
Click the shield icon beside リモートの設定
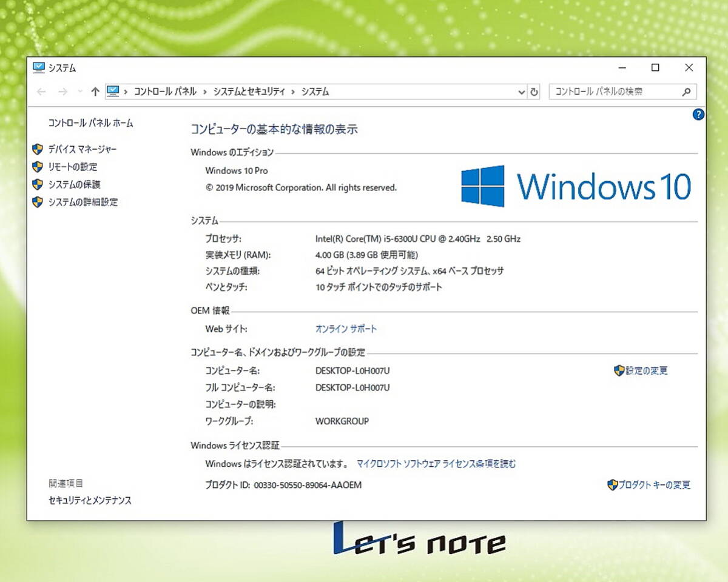[38, 167]
